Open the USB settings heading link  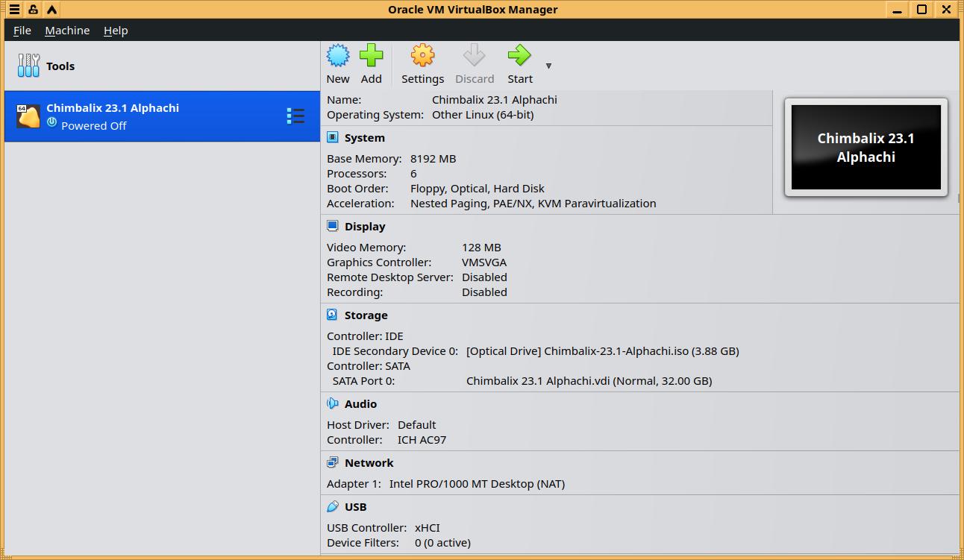(355, 507)
